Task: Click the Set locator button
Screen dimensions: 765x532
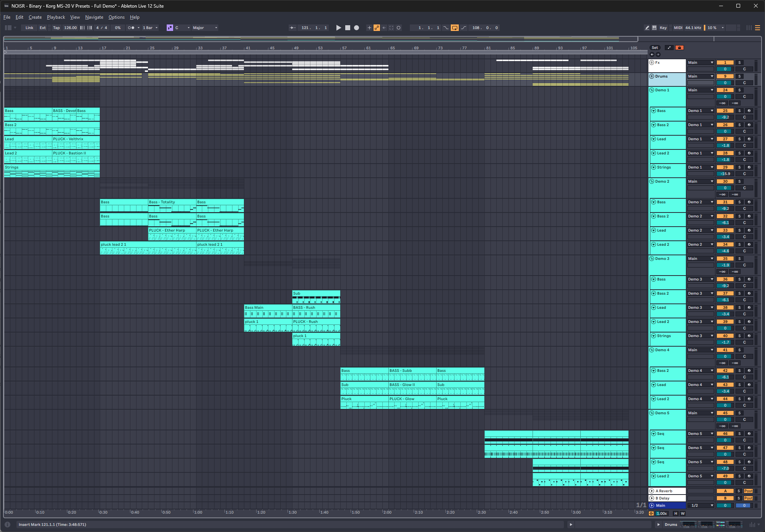Action: click(655, 48)
